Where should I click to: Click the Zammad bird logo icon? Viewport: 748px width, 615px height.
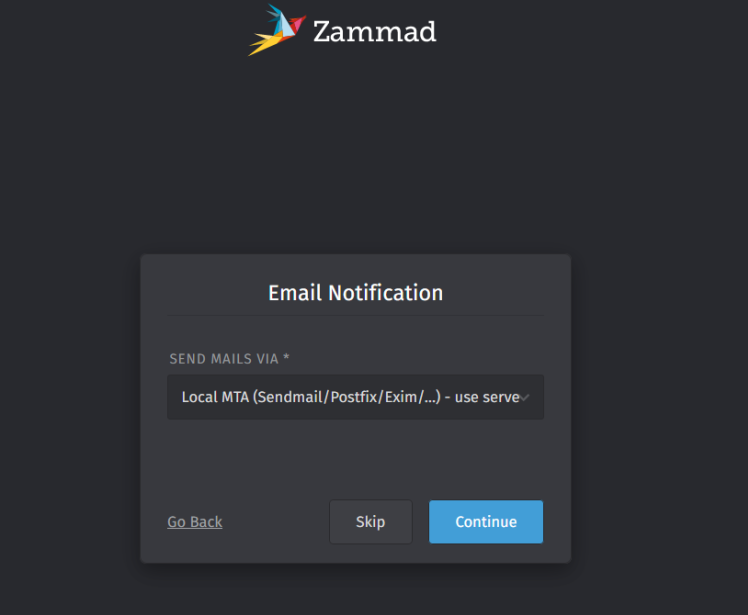tap(277, 30)
